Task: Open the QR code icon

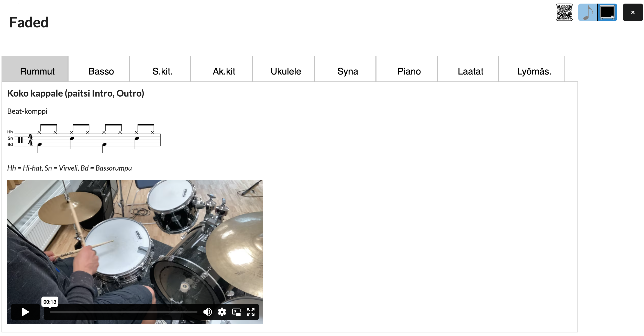Action: coord(564,12)
